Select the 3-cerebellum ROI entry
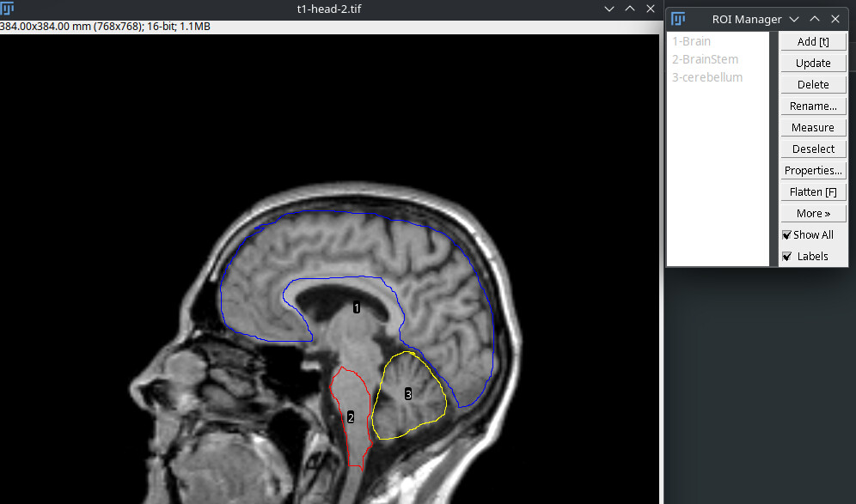Image resolution: width=856 pixels, height=504 pixels. [707, 76]
